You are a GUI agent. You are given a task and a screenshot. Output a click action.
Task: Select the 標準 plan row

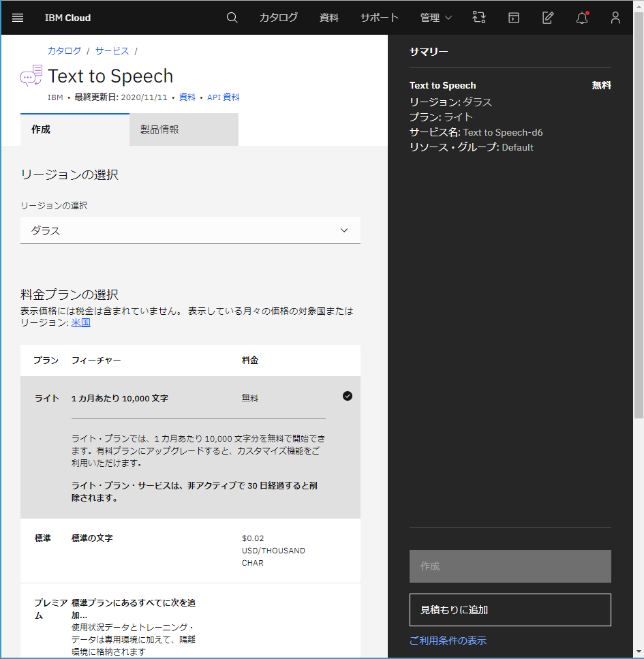click(190, 551)
